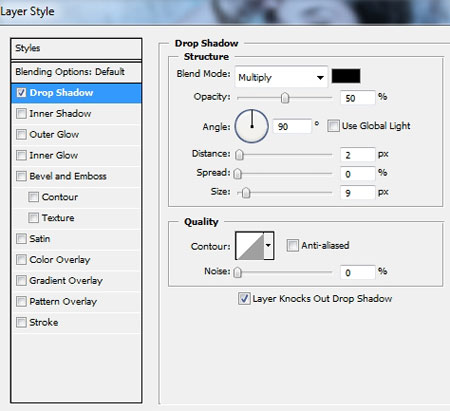Toggle Use Global Light checkbox
The width and height of the screenshot is (450, 411).
pyautogui.click(x=333, y=126)
